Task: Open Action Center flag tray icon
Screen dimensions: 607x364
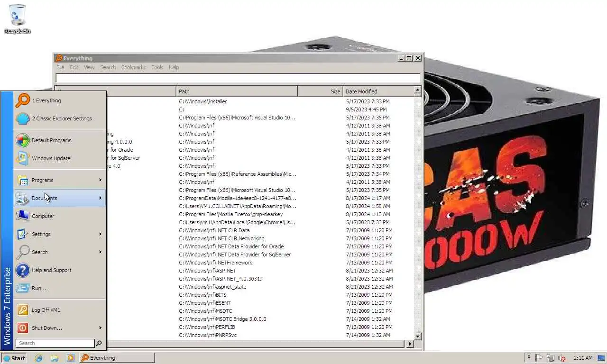Action: point(539,358)
